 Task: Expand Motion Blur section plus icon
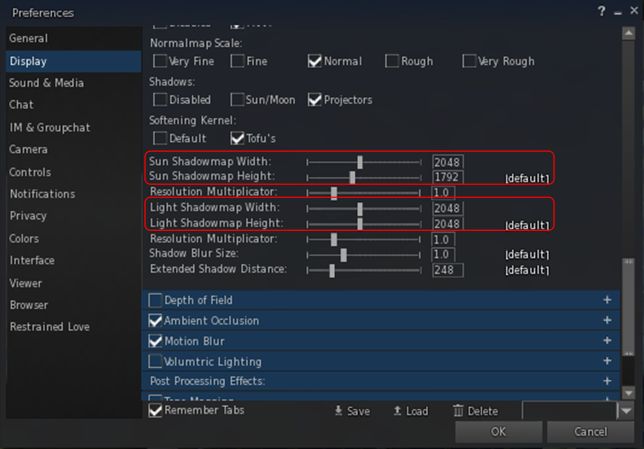[607, 341]
